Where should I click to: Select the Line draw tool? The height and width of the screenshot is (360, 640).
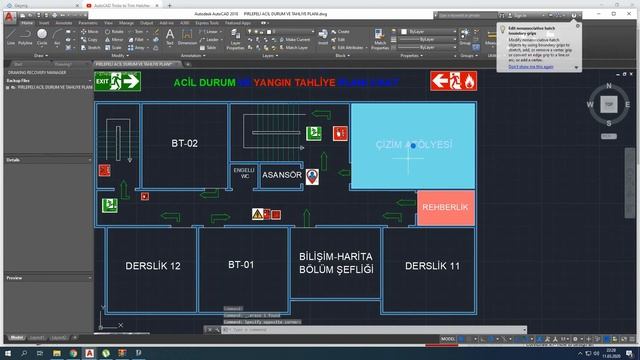point(11,37)
